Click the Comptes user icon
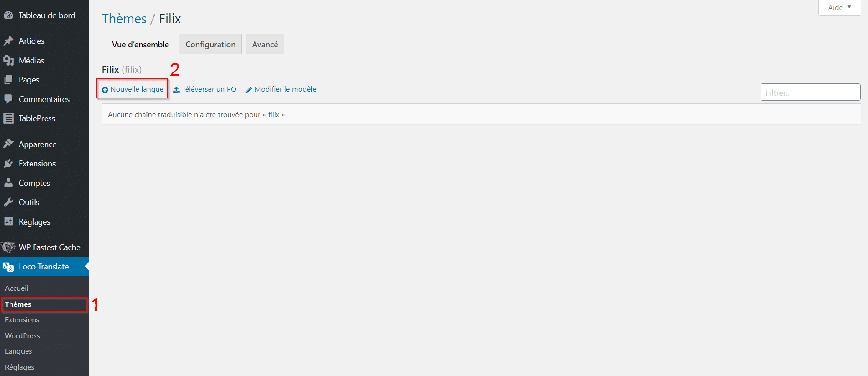Screen dimensions: 868x376 pyautogui.click(x=8, y=183)
